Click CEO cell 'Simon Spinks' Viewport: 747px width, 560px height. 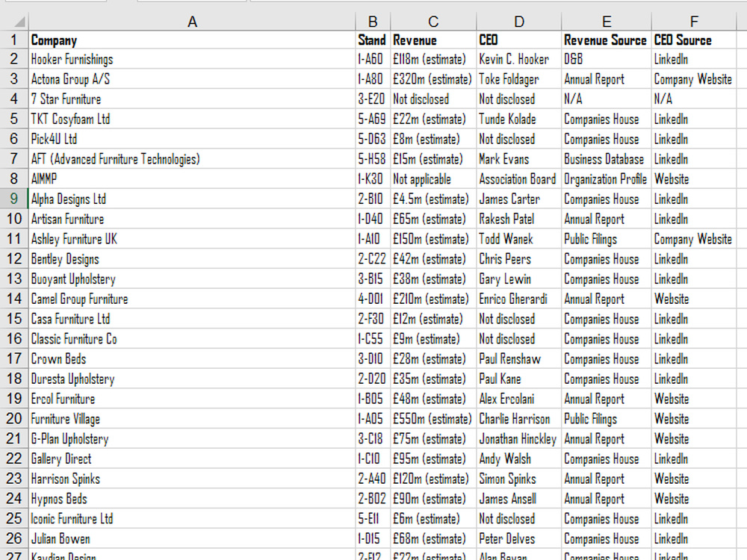(519, 479)
